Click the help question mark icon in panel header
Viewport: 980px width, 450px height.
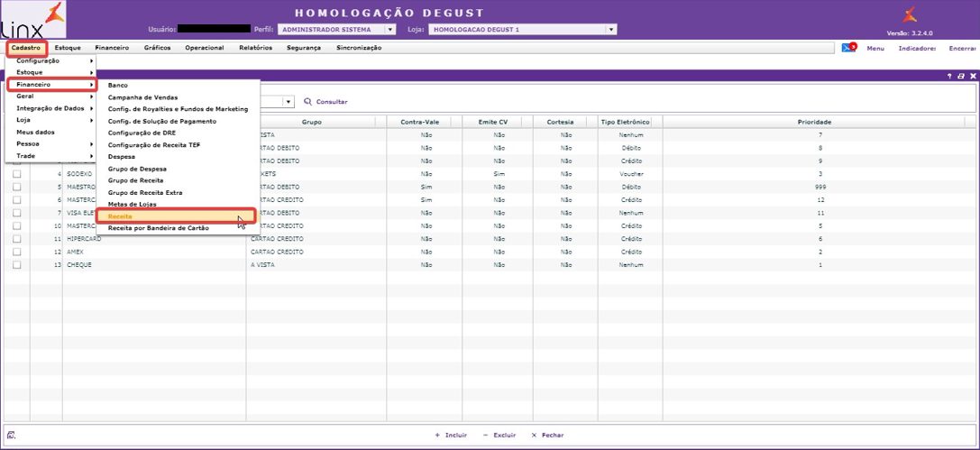point(948,76)
